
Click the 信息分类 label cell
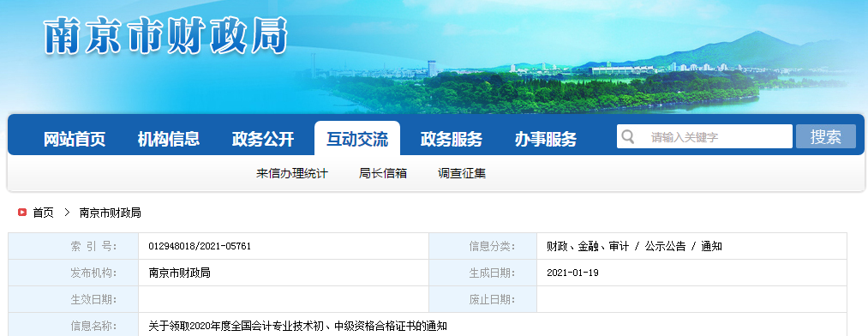point(482,246)
